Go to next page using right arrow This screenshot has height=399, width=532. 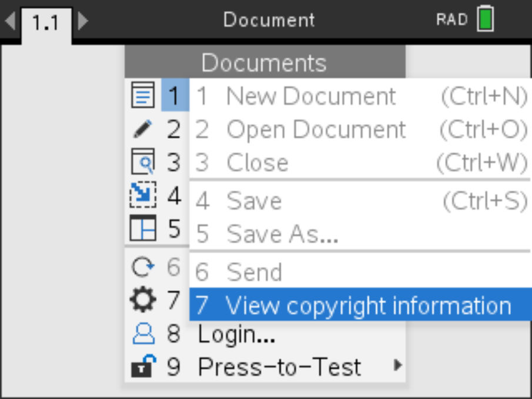(83, 22)
